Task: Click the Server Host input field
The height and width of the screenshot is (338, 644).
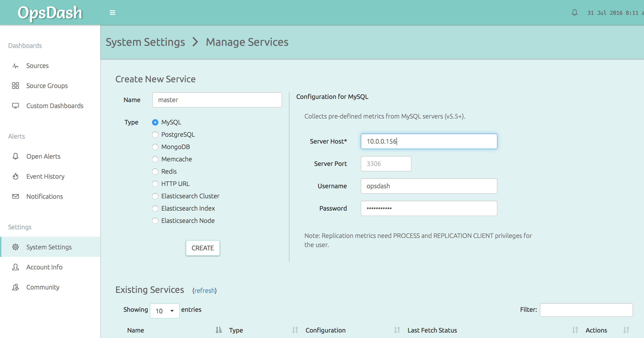Action: (429, 141)
